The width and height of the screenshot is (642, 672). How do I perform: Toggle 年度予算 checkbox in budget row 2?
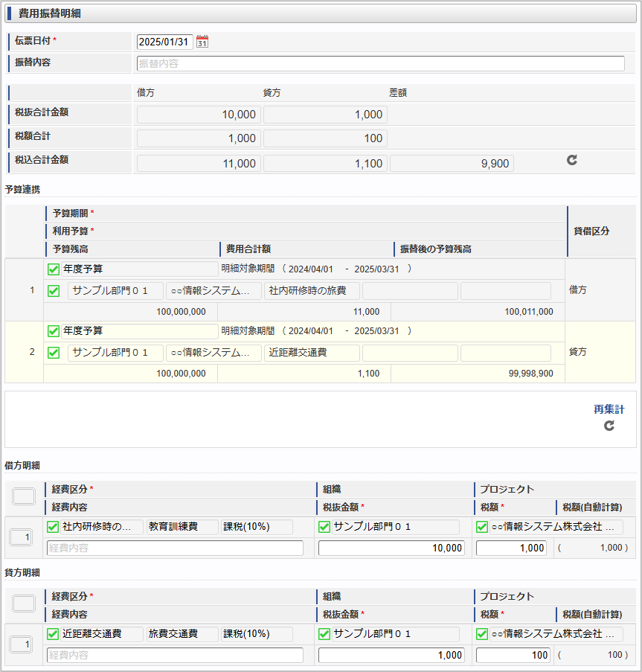tap(54, 331)
